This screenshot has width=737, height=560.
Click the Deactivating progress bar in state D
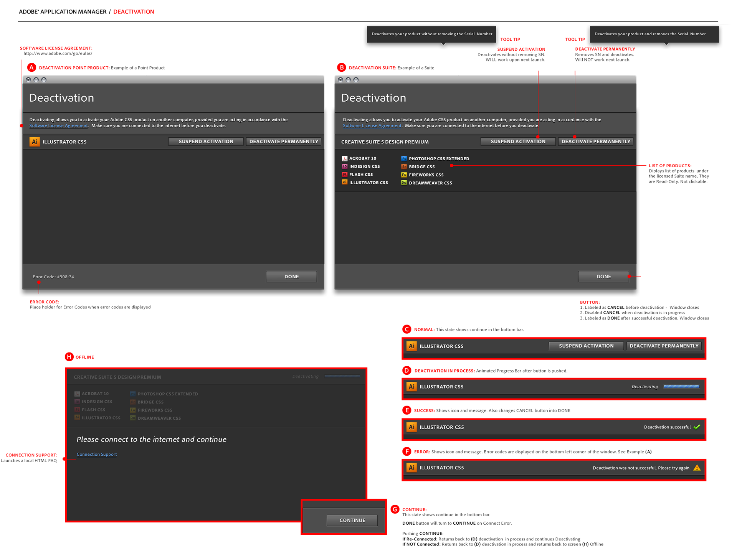pos(681,387)
